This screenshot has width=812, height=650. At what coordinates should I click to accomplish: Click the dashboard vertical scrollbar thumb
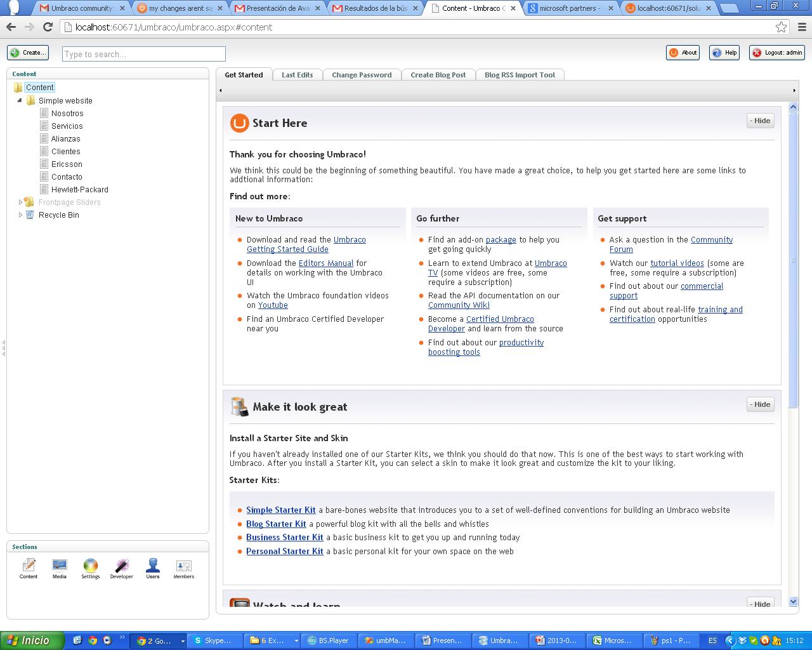click(x=793, y=260)
